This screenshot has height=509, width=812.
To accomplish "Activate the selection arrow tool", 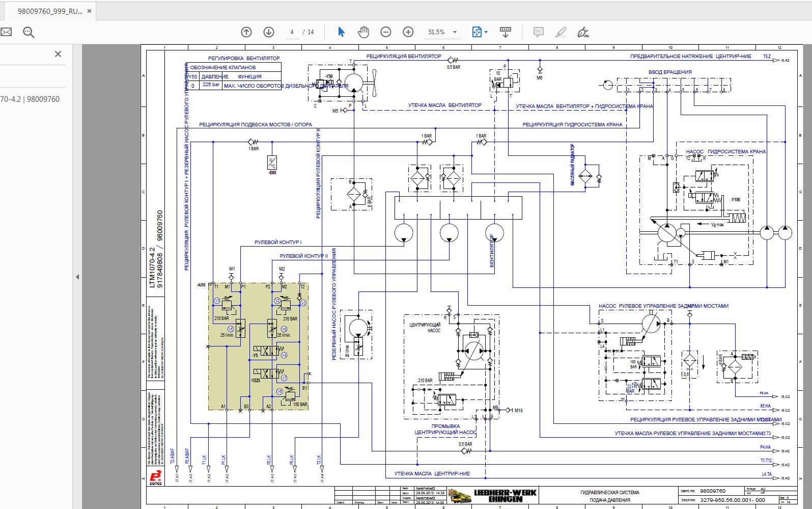I will pos(341,32).
